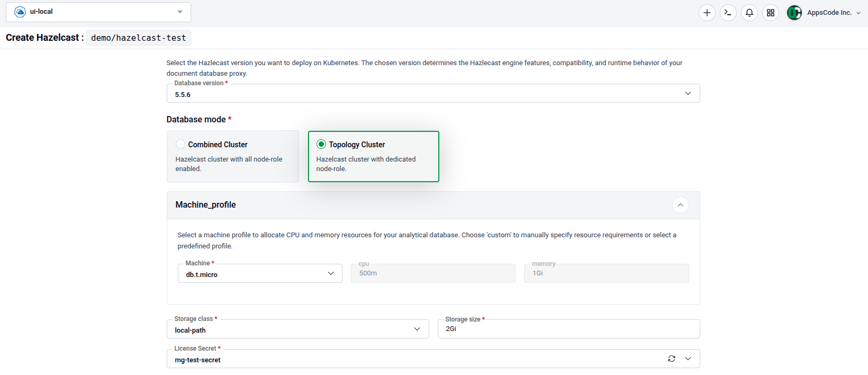868x375 pixels.
Task: Click the plus create icon in top bar
Action: coord(707,13)
